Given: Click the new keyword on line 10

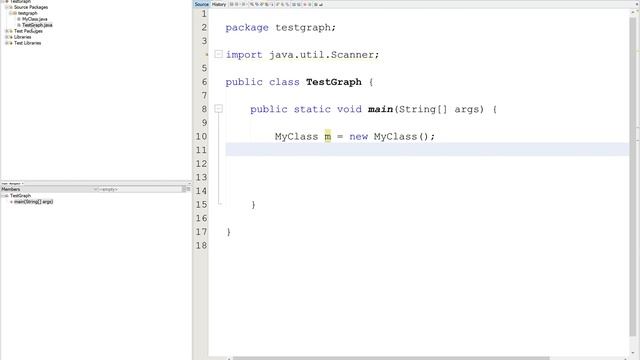Looking at the screenshot, I should pyautogui.click(x=358, y=136).
